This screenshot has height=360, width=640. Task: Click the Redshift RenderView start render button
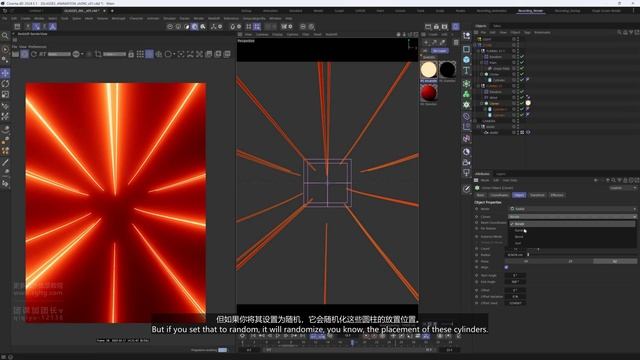click(24, 54)
